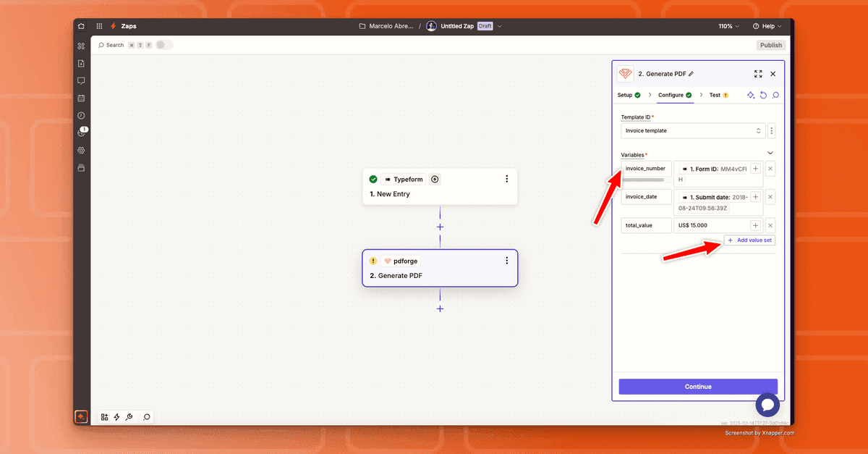Remove the total_value variable row
The image size is (868, 454).
coord(770,225)
